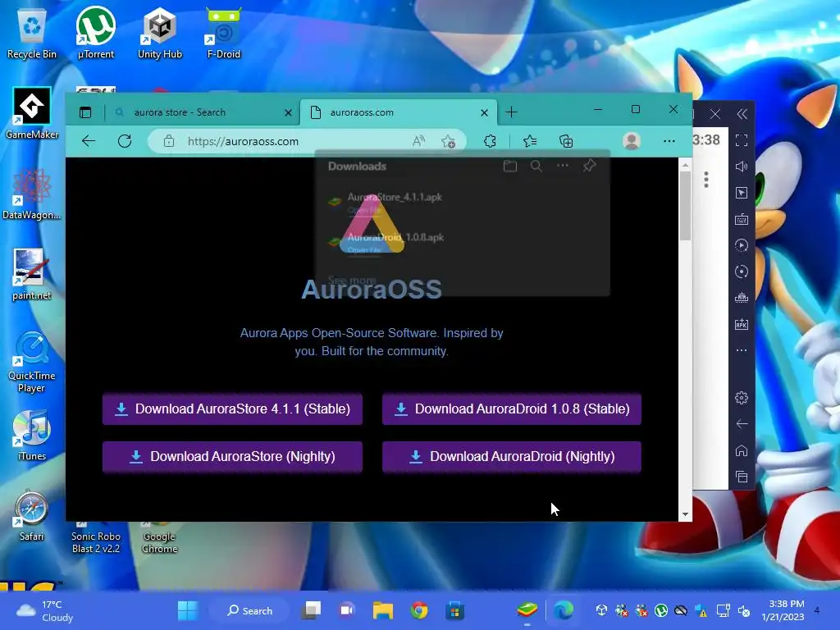Open Chrome from the taskbar
Screen dimensions: 840x630
coord(419,610)
